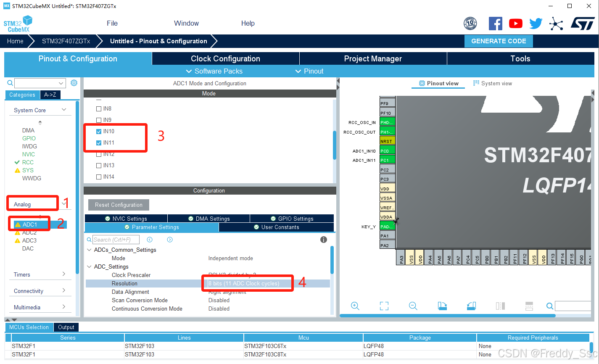Click the NRST pin on the chip

click(387, 141)
